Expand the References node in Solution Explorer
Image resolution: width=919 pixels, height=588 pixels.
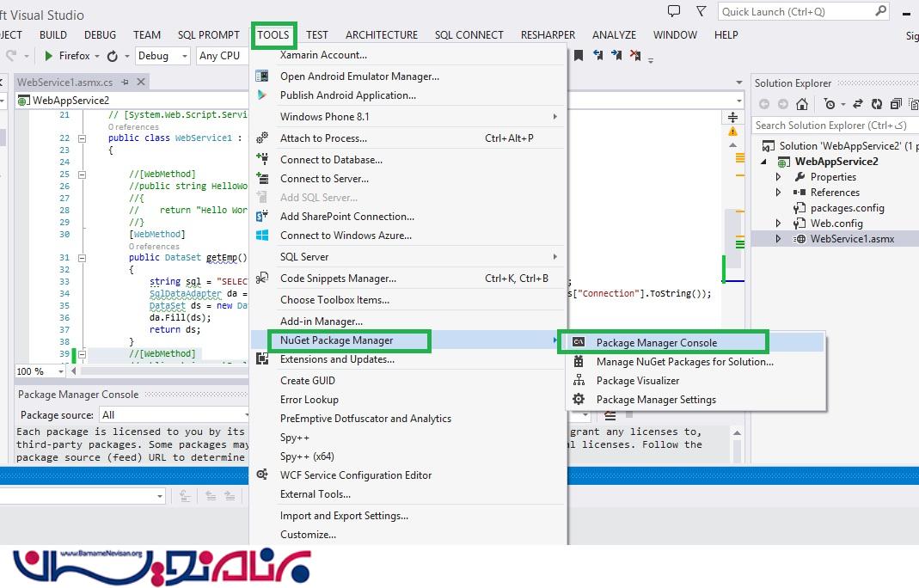[779, 193]
